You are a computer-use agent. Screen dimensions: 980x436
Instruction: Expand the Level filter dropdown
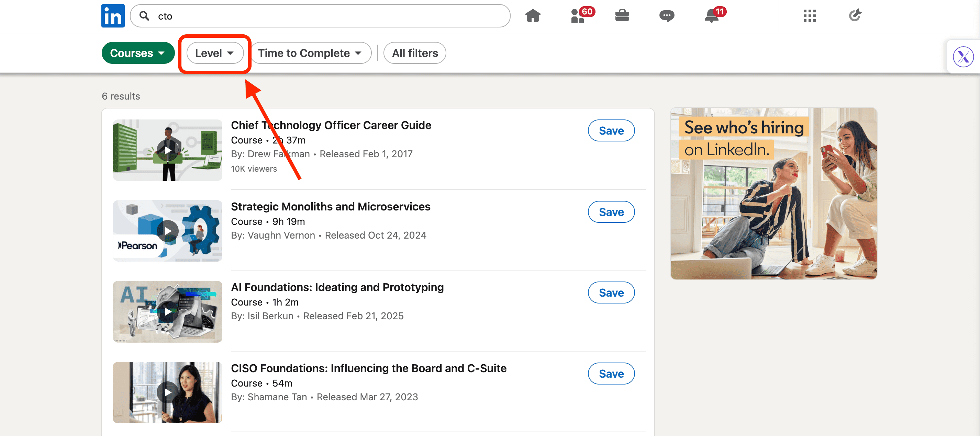(214, 53)
